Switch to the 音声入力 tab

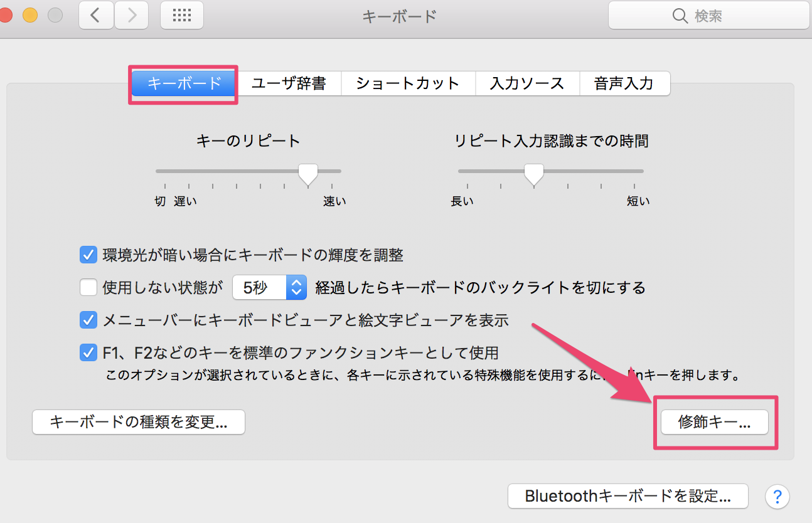(x=625, y=83)
